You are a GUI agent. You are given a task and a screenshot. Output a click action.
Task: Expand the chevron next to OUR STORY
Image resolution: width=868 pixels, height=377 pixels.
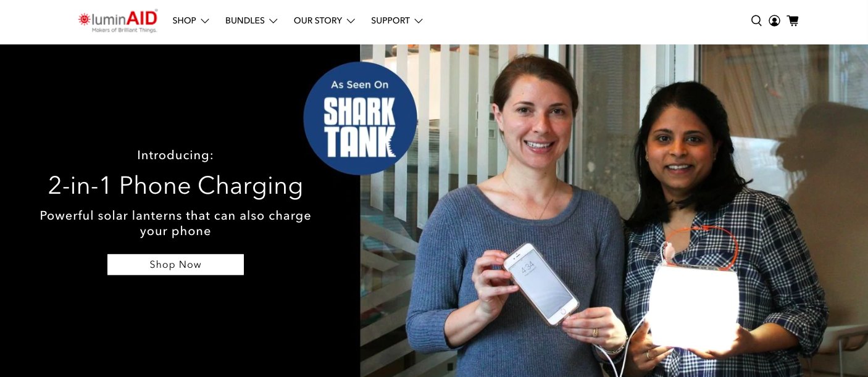click(x=351, y=21)
